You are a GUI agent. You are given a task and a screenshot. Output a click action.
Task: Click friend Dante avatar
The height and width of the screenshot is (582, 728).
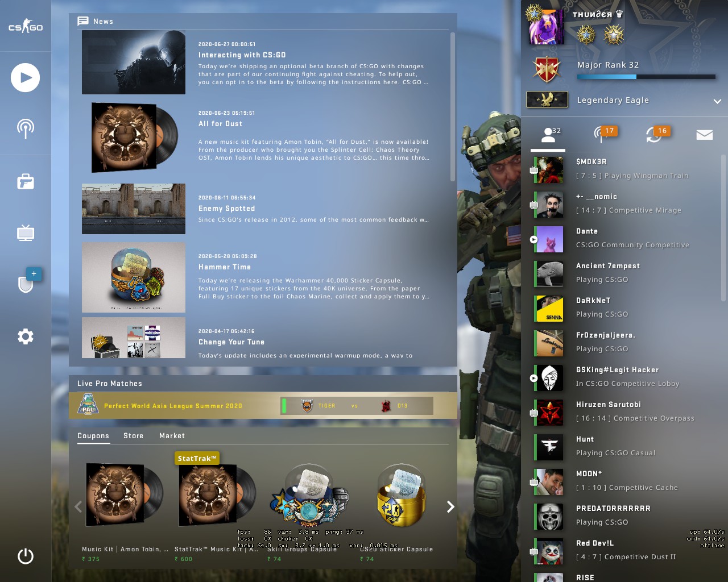(549, 239)
